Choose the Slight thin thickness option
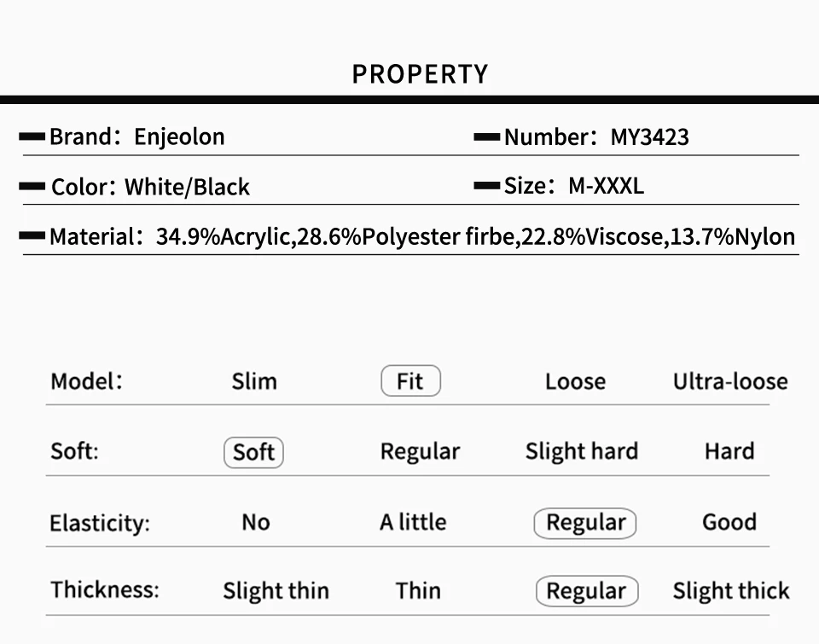 pos(276,591)
